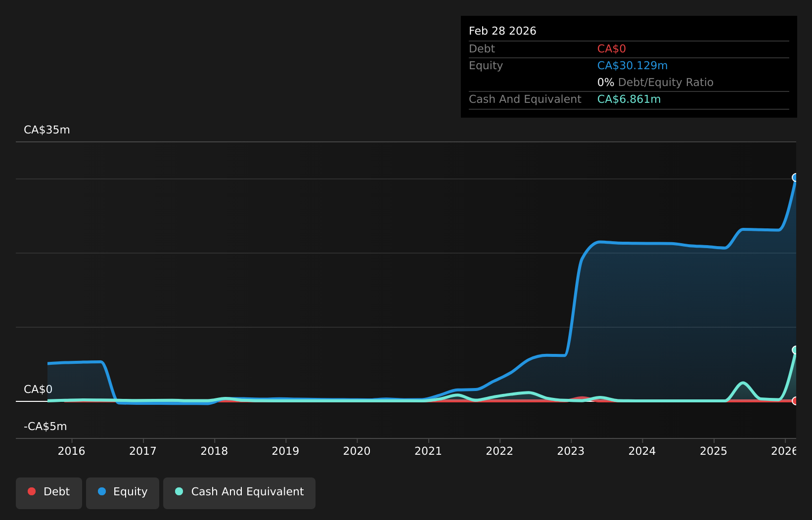Screen dimensions: 812x520
Task: Click the Feb 28 2026 tooltip date
Action: click(x=502, y=31)
